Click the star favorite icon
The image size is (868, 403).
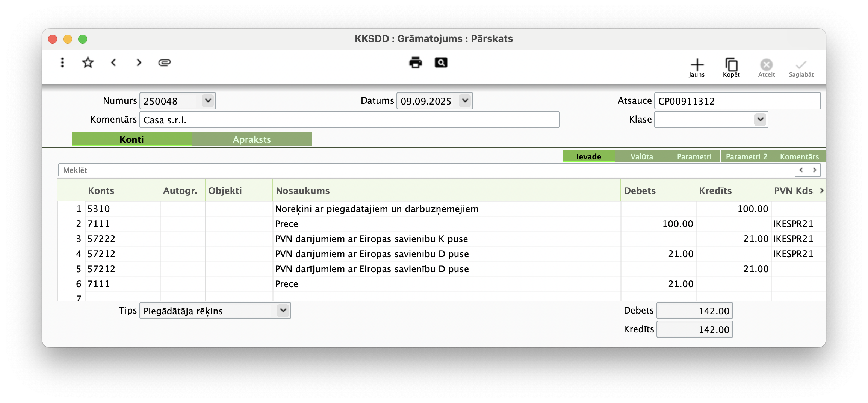pos(88,62)
